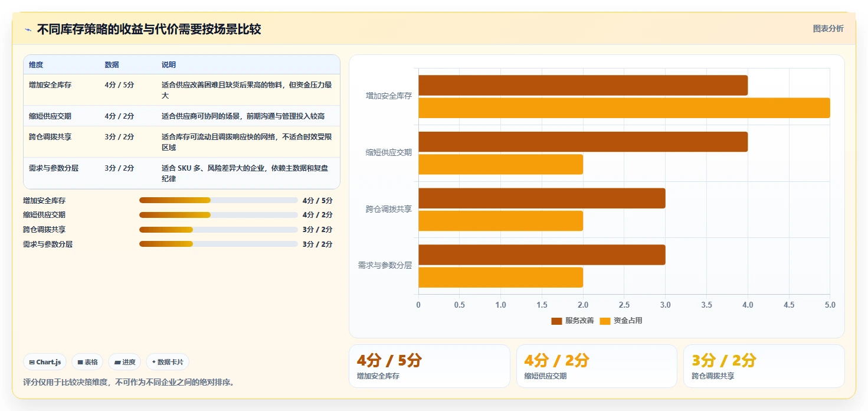This screenshot has height=411, width=868.
Task: Select table row cell 增加安全库存
Action: [50, 85]
